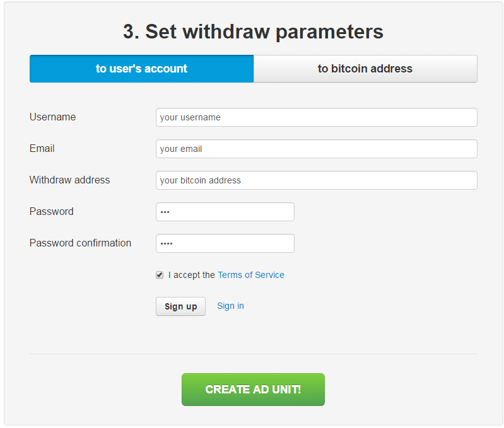Click the green CREATE AD UNIT! button

[x=253, y=390]
